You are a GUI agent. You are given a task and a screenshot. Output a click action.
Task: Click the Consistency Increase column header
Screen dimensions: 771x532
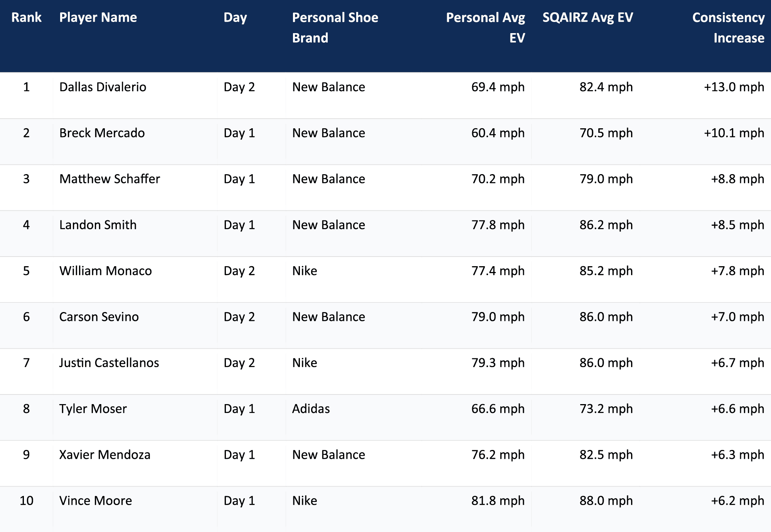(x=728, y=28)
